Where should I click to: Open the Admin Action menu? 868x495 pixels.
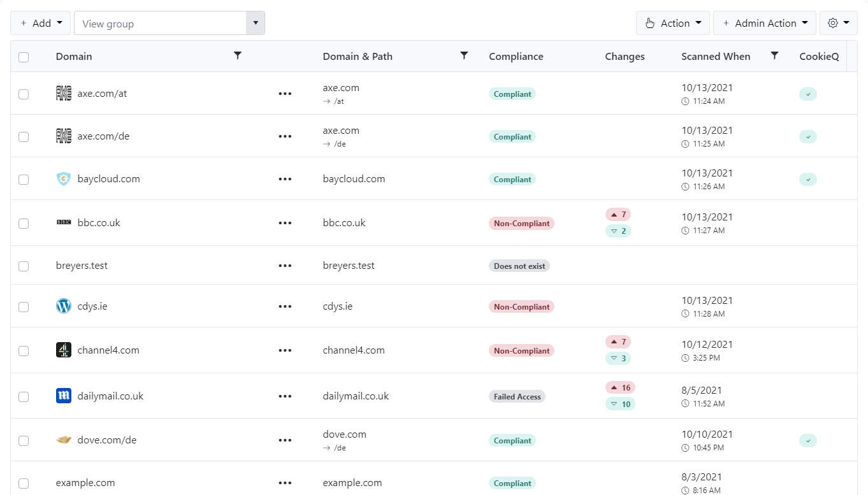click(x=764, y=23)
